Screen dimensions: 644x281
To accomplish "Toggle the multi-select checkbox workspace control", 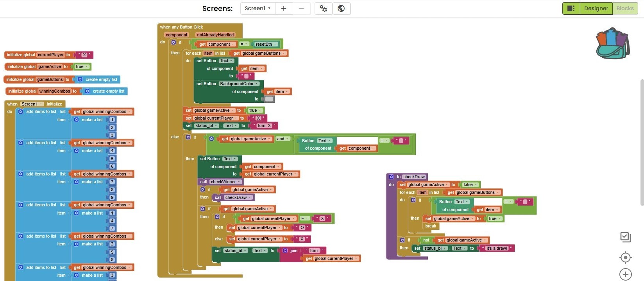I will (625, 237).
